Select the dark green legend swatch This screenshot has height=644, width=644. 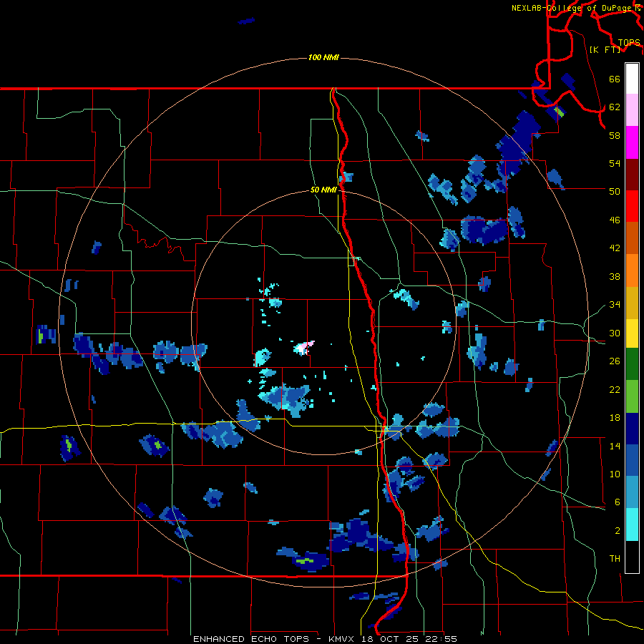point(632,364)
